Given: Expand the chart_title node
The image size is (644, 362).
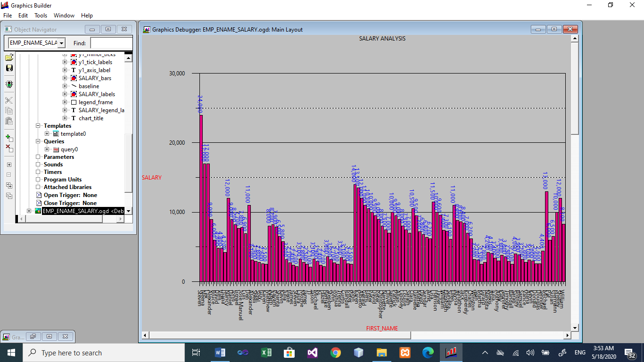Looking at the screenshot, I should [65, 118].
